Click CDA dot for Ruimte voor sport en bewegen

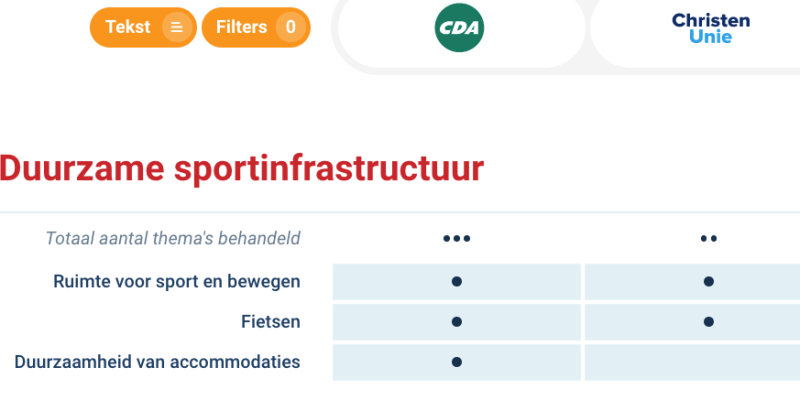(457, 282)
